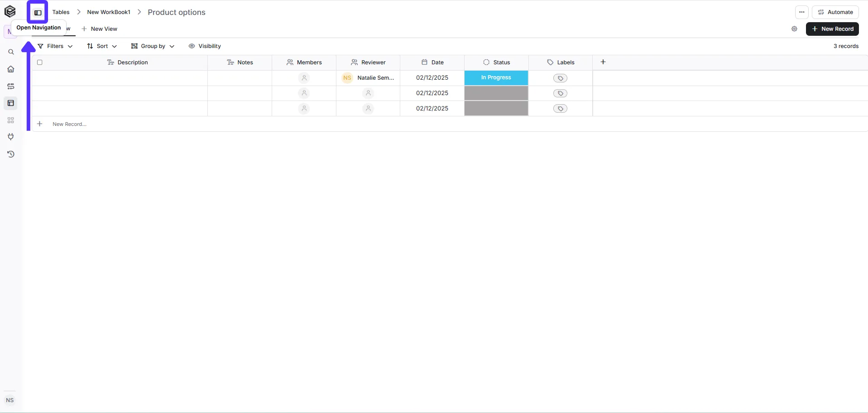The width and height of the screenshot is (868, 413).
Task: Add a new column with plus icon
Action: pos(603,62)
